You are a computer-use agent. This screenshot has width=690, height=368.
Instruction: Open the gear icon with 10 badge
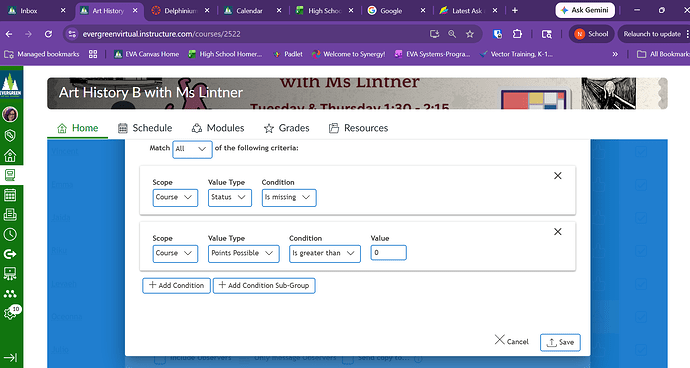point(11,313)
